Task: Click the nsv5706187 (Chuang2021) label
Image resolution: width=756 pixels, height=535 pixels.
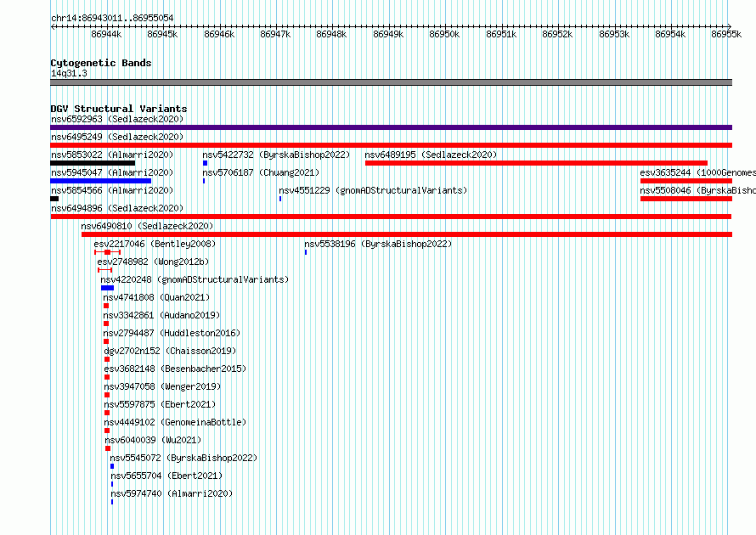Action: (261, 172)
